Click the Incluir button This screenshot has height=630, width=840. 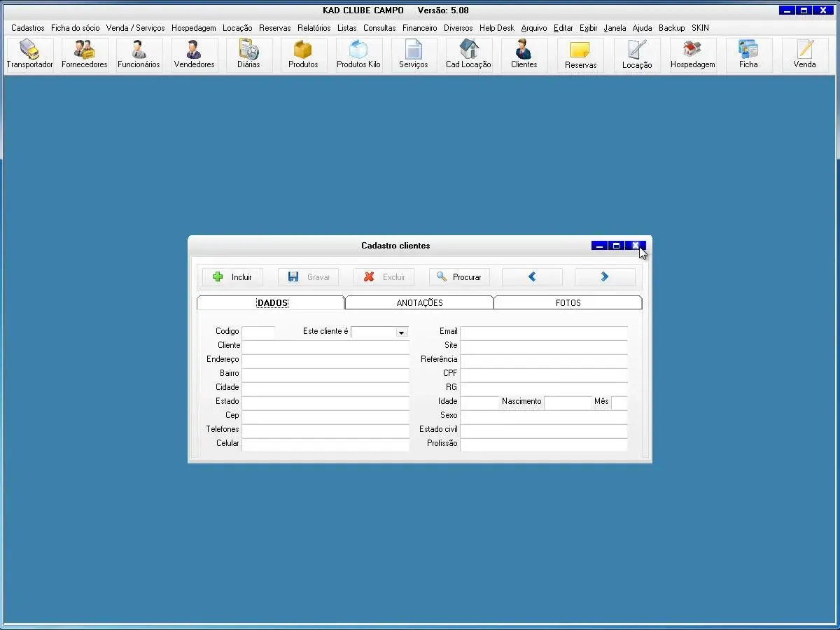232,277
